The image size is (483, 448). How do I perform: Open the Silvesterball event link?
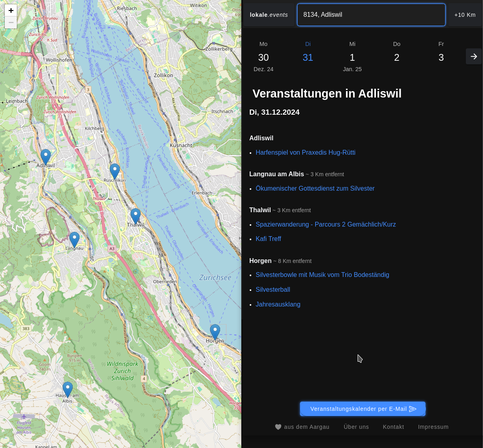pyautogui.click(x=272, y=289)
